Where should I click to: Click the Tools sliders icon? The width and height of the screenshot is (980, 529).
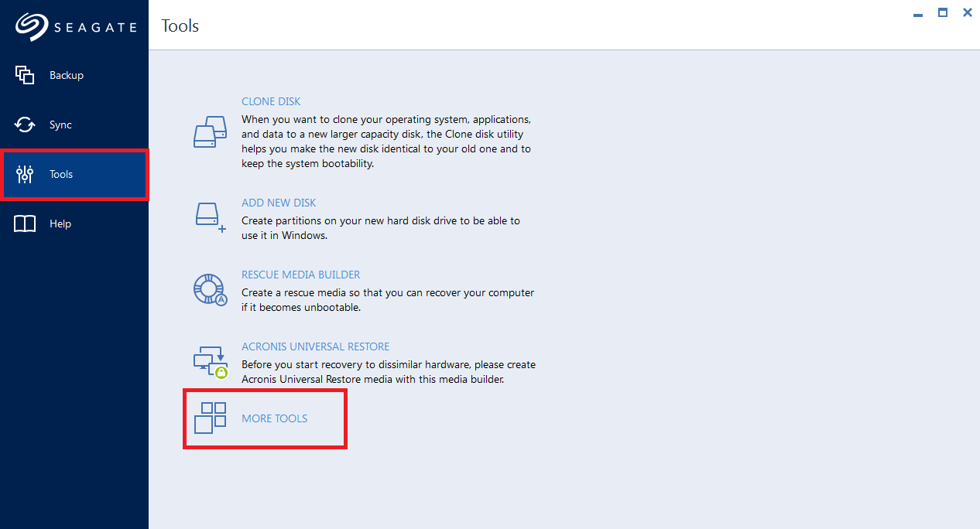click(25, 174)
